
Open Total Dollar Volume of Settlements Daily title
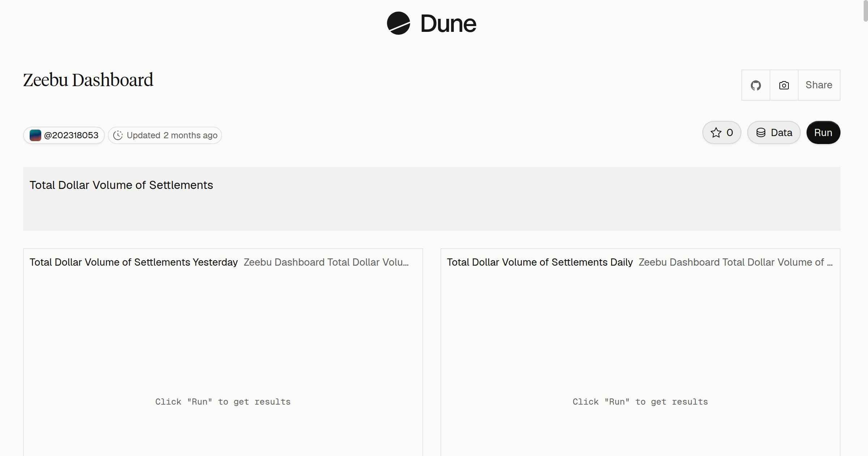pyautogui.click(x=540, y=262)
